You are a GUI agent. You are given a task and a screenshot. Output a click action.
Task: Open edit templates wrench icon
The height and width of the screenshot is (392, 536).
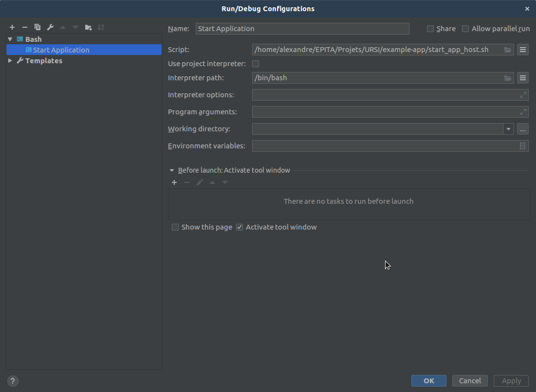click(x=50, y=27)
